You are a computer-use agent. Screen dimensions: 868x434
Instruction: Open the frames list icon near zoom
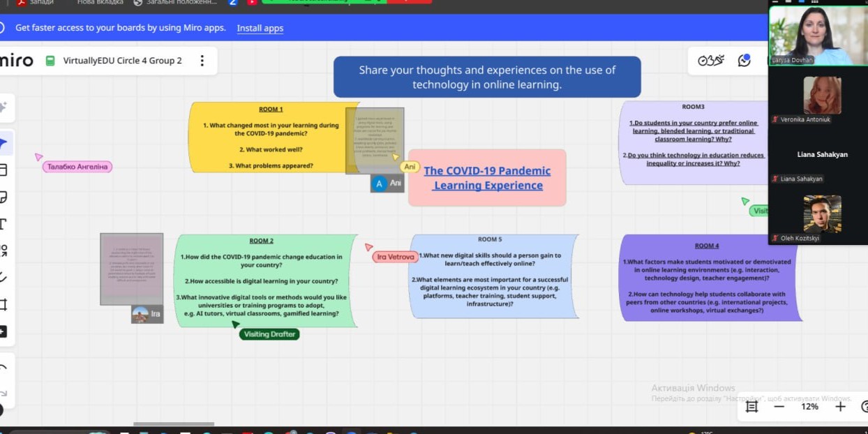point(751,407)
